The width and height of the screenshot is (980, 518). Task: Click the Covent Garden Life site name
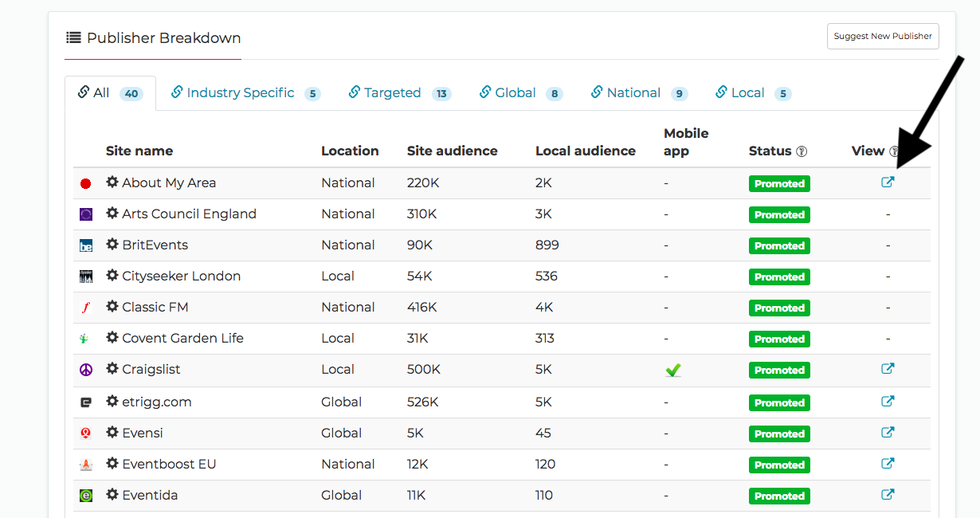tap(182, 338)
